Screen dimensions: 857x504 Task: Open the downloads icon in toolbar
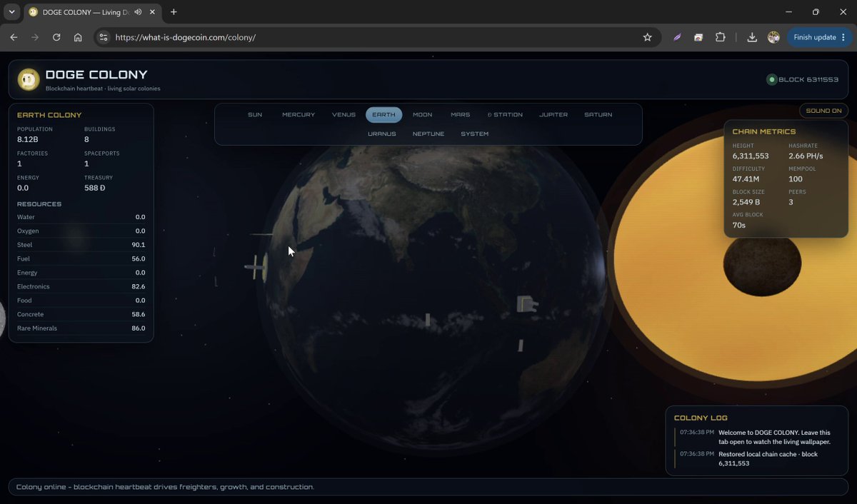(752, 37)
